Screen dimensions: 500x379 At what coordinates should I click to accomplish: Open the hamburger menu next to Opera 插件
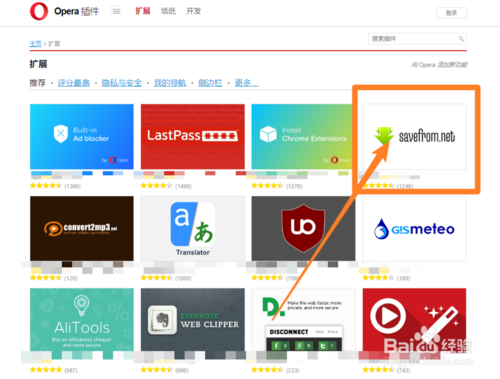[x=116, y=11]
